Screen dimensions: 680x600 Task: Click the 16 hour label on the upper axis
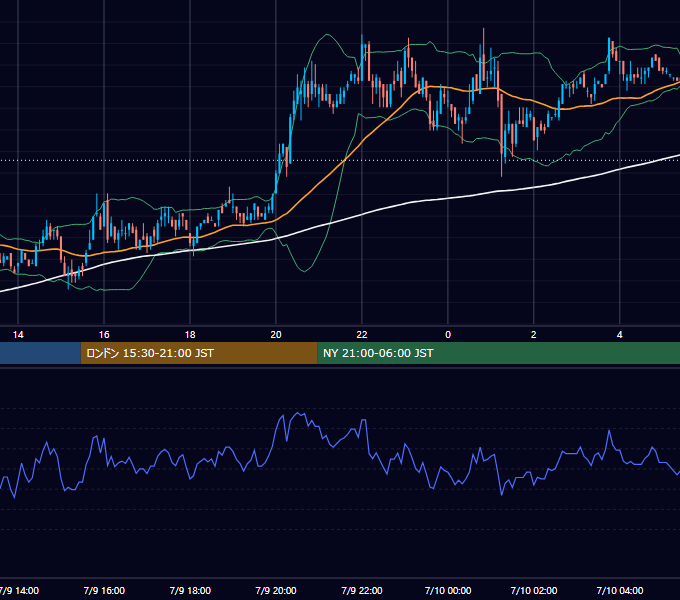tap(104, 335)
